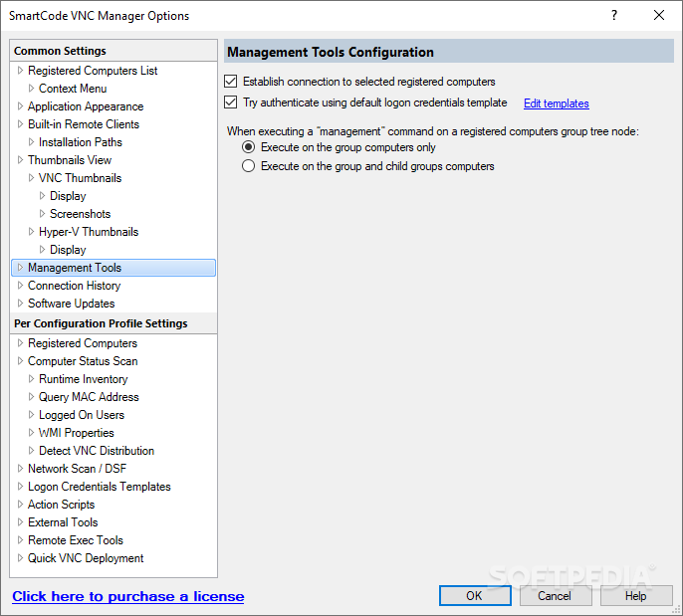Expand arrow beside Software Updates
683x616 pixels.
20,303
